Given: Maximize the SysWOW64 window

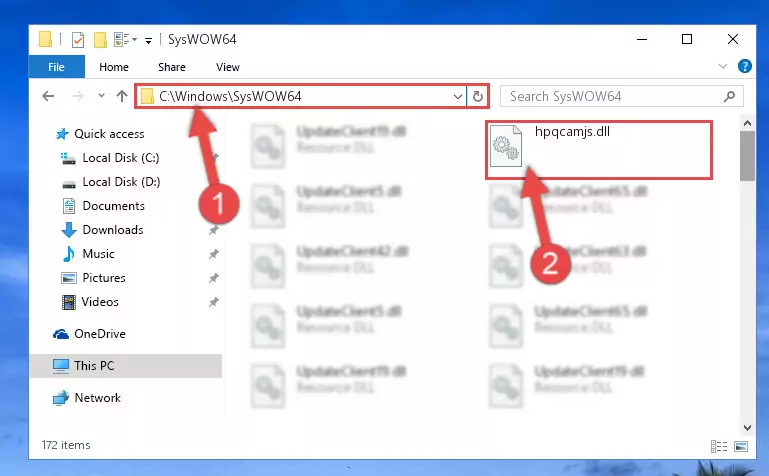Looking at the screenshot, I should (x=687, y=39).
